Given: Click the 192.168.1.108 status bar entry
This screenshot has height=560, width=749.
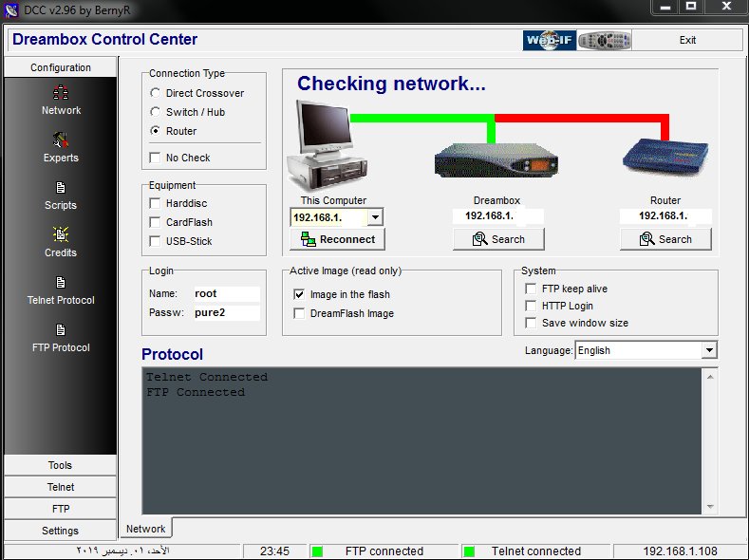Looking at the screenshot, I should coord(680,551).
